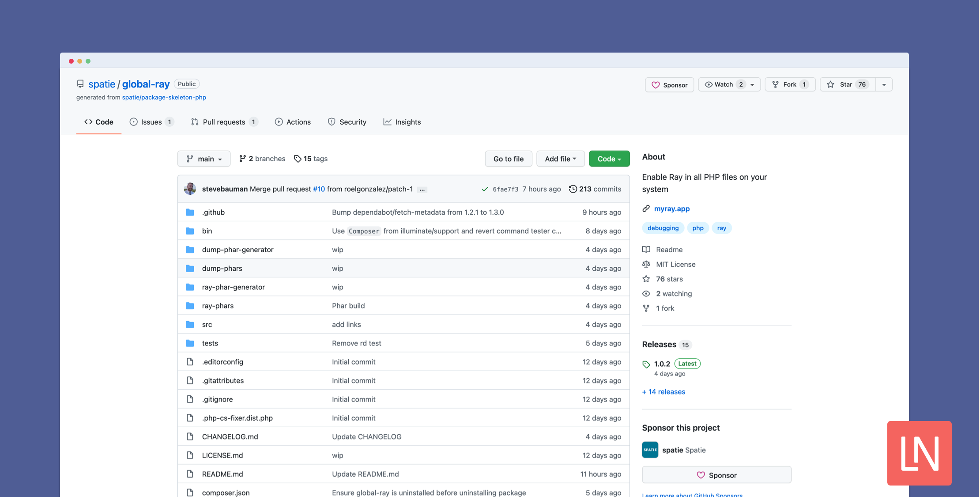Click the bin folder icon
The height and width of the screenshot is (497, 980).
[x=190, y=231]
